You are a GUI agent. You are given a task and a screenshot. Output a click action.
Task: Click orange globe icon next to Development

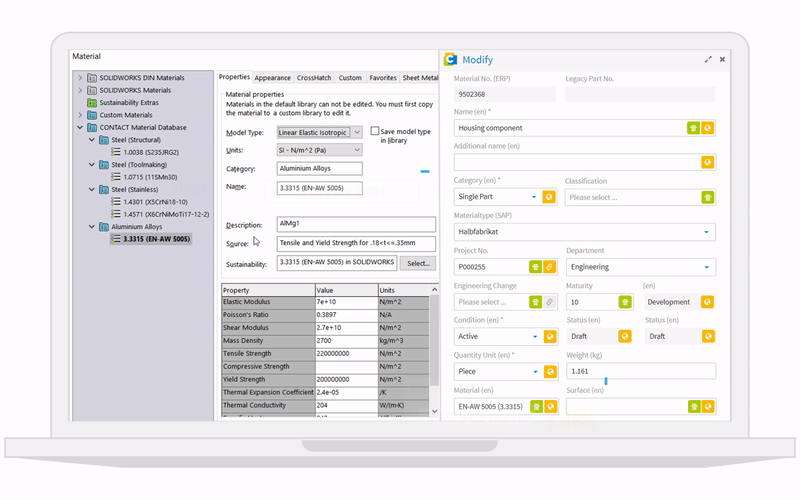(707, 302)
